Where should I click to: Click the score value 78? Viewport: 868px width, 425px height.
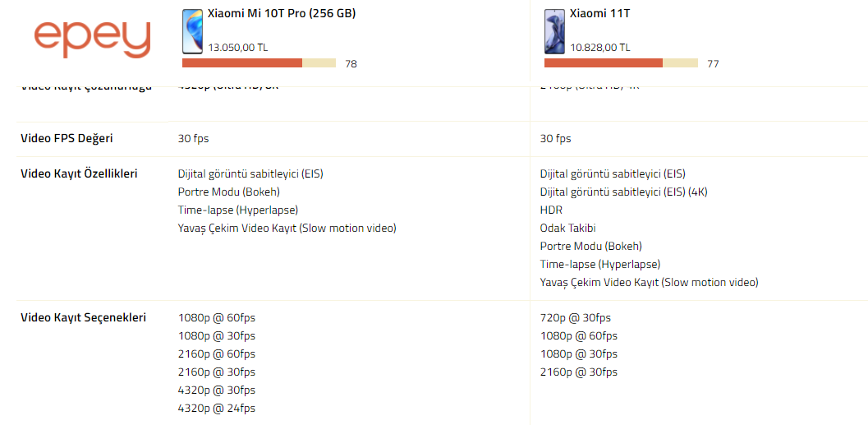tap(351, 64)
